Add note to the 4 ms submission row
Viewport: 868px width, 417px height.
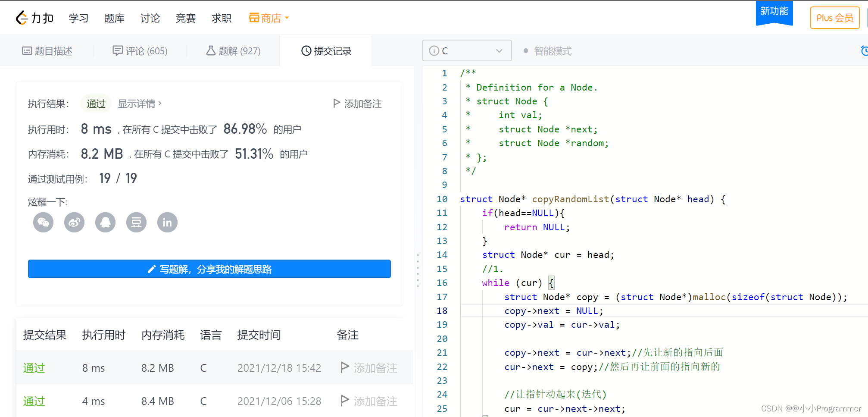369,401
